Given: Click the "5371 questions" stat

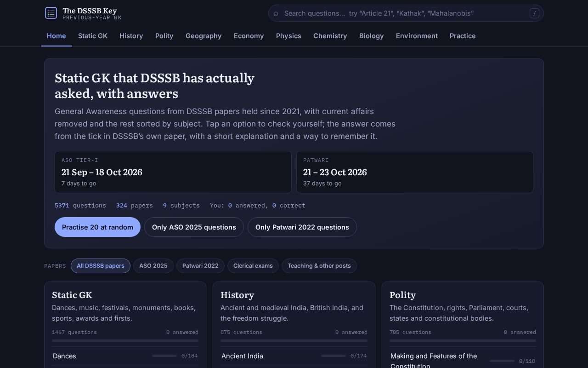Looking at the screenshot, I should point(80,206).
